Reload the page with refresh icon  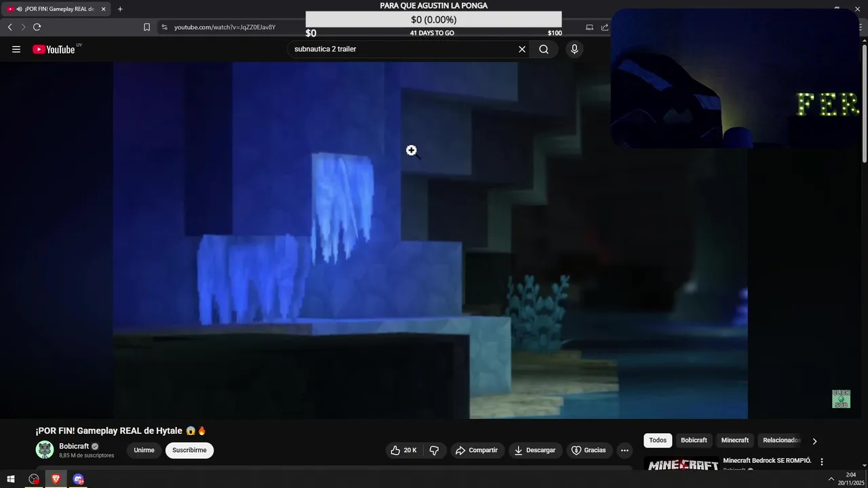tap(37, 27)
